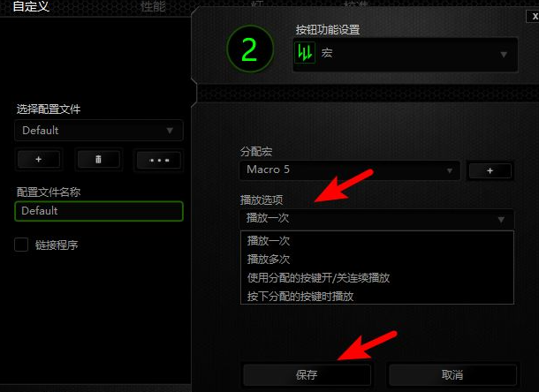This screenshot has height=392, width=539.
Task: Add a new profile with plus button
Action: (x=39, y=160)
